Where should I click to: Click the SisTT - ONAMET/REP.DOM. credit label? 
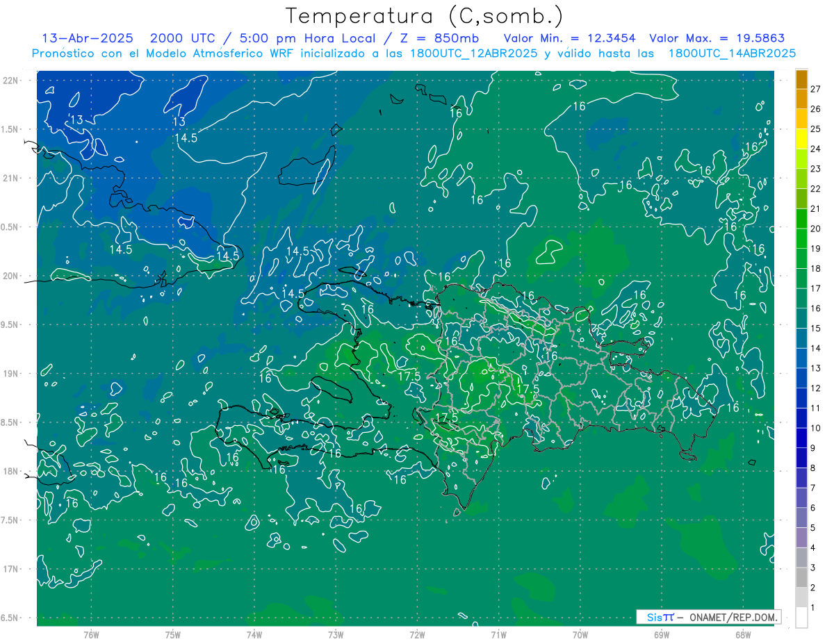pos(708,617)
